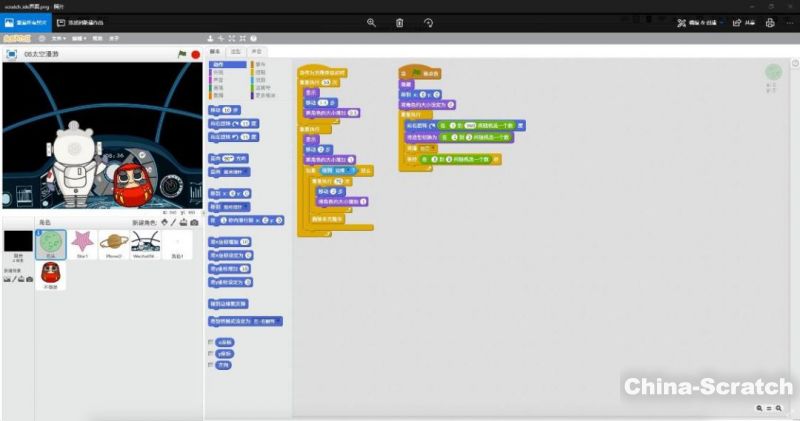Image resolution: width=800 pixels, height=421 pixels.
Task: Select the 事件 events block category
Action: click(x=260, y=65)
